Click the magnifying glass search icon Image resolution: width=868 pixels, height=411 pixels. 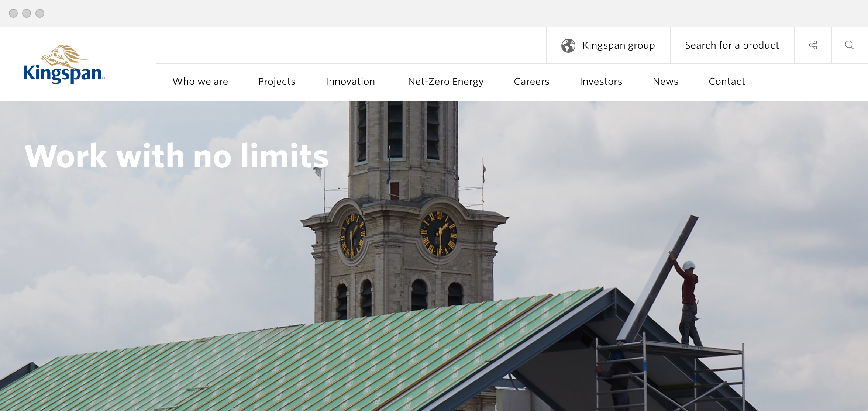click(849, 45)
